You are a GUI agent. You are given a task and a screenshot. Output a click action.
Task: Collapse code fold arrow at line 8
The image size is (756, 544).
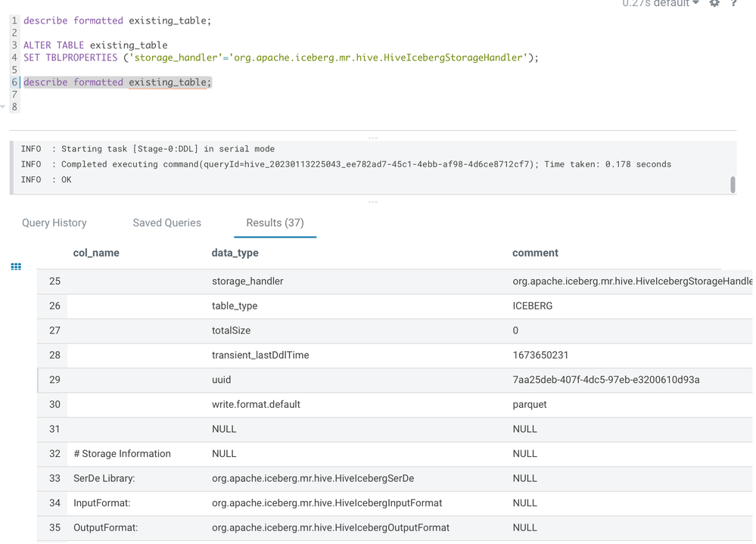pos(3,107)
